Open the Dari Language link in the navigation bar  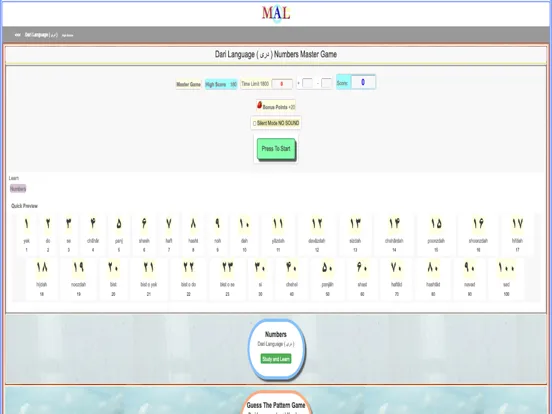coord(41,35)
